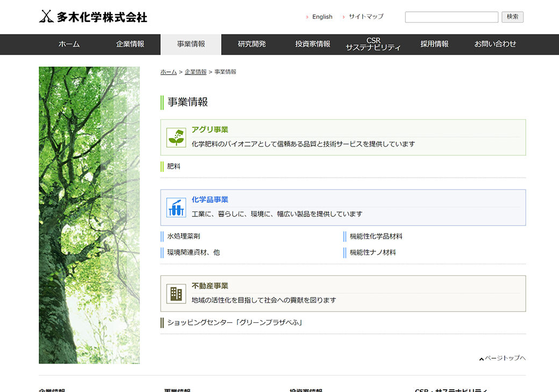Click the Taki Chemical company logo

[x=93, y=17]
